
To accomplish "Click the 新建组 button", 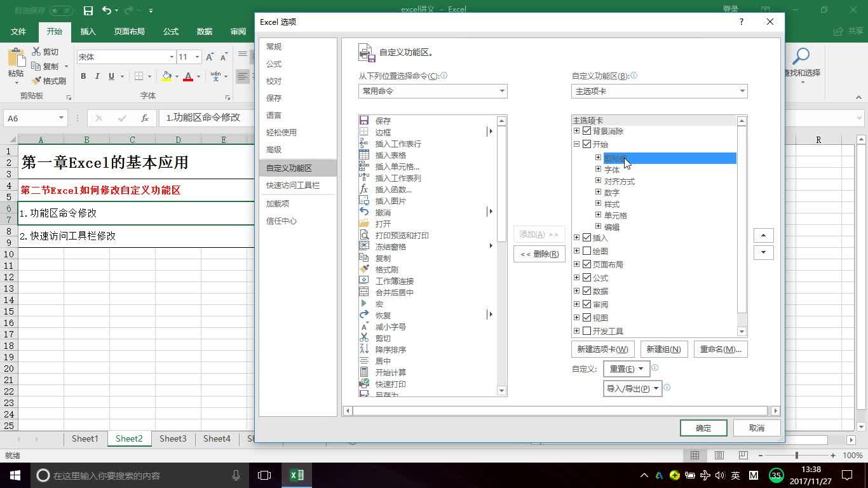I will pos(663,349).
